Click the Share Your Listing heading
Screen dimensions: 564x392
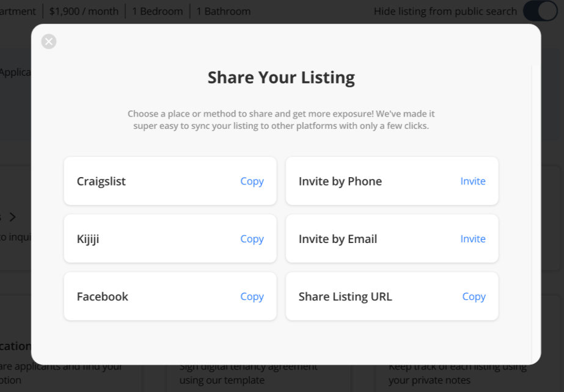point(281,78)
